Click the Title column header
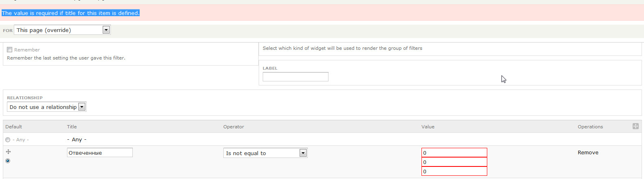 72,127
